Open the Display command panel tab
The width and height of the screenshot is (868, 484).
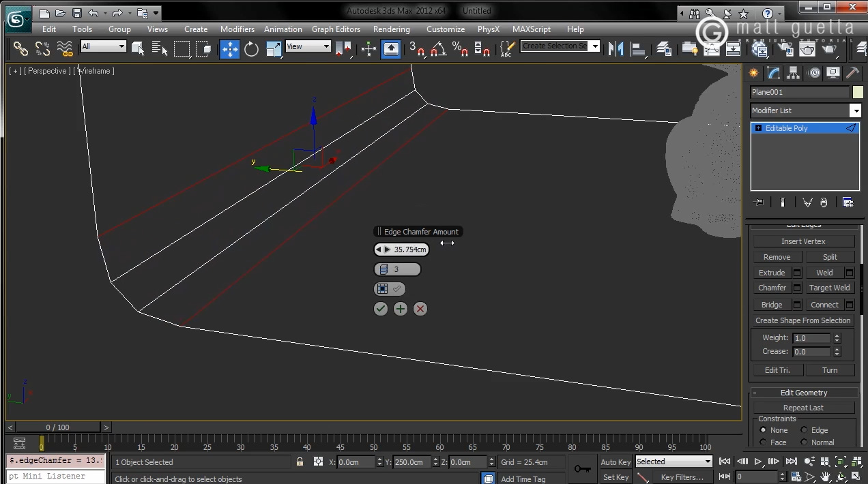tap(833, 73)
